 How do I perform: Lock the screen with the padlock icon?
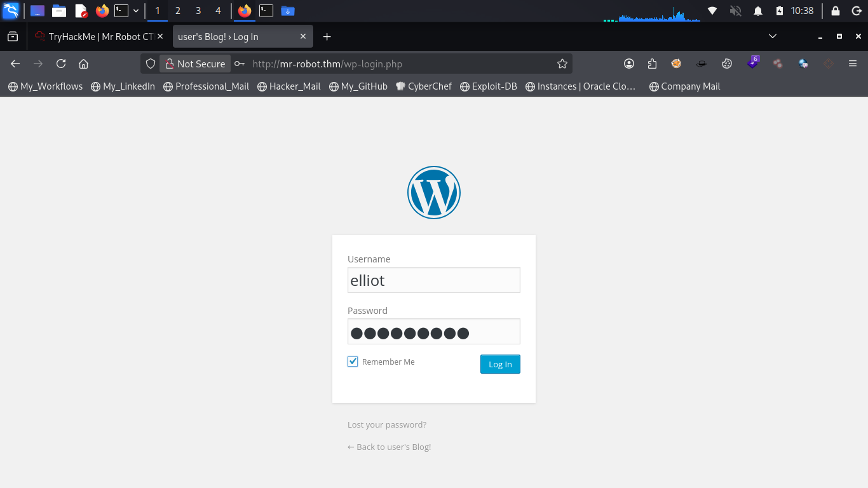(x=836, y=11)
